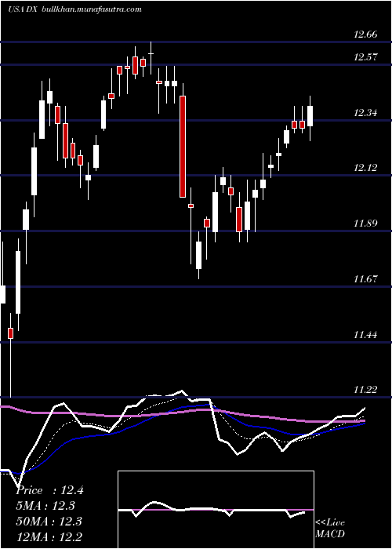Click the large red candle dropping from 12.4
The image size is (392, 549).
coord(183,147)
